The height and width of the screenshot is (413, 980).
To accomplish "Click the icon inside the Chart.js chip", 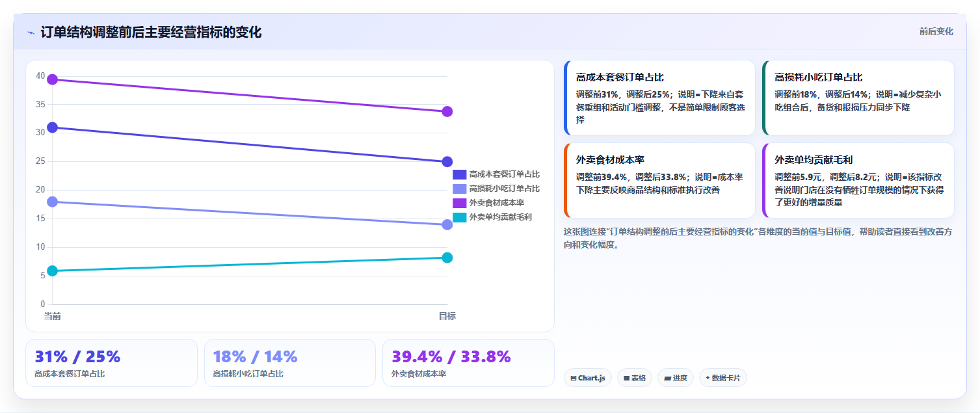I will pyautogui.click(x=573, y=378).
